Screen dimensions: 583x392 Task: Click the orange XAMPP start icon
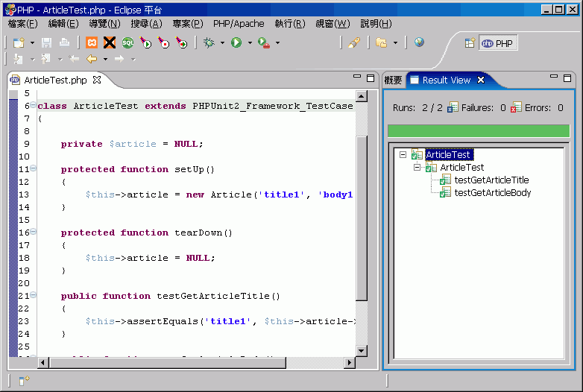click(x=92, y=42)
